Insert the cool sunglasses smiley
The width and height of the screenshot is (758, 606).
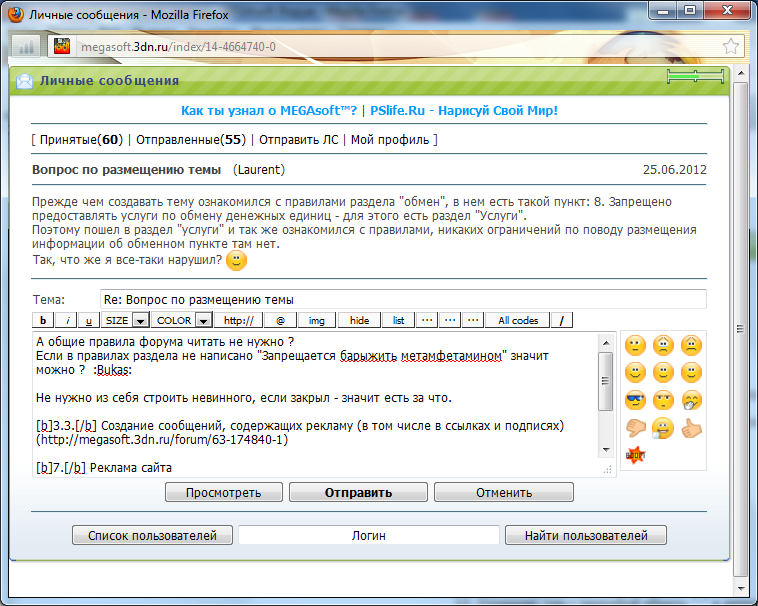(635, 400)
